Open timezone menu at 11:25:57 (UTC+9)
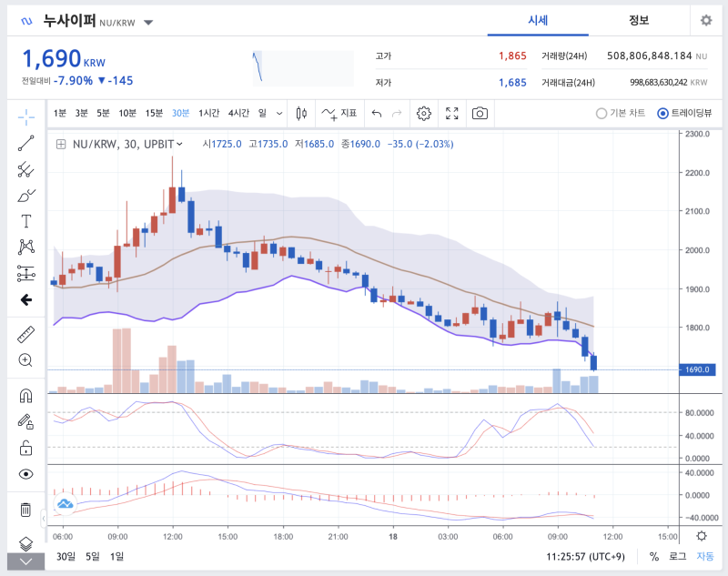Viewport: 728px width, 576px height. pyautogui.click(x=585, y=557)
